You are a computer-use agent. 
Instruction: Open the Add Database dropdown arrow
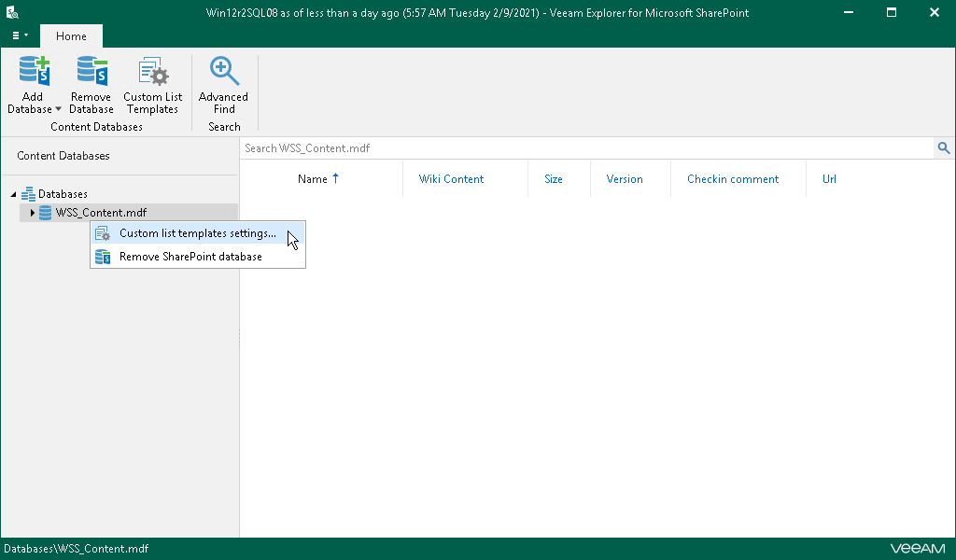[58, 109]
